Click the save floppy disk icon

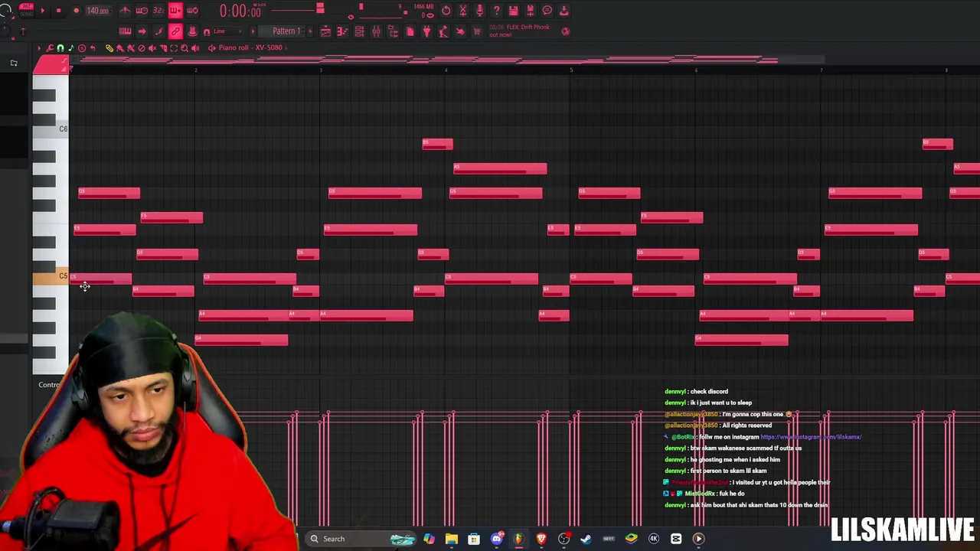514,10
